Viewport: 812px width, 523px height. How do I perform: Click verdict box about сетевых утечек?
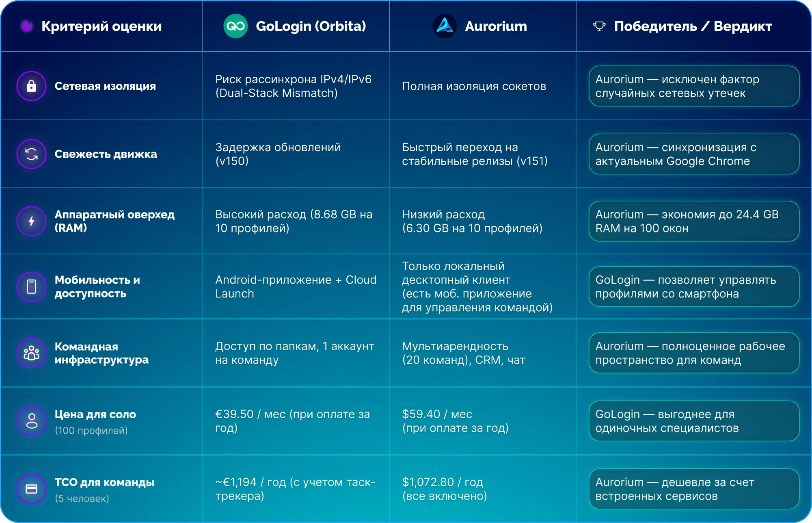click(694, 86)
